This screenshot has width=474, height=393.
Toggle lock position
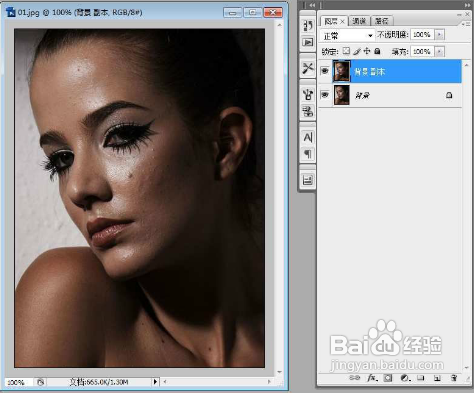(367, 51)
